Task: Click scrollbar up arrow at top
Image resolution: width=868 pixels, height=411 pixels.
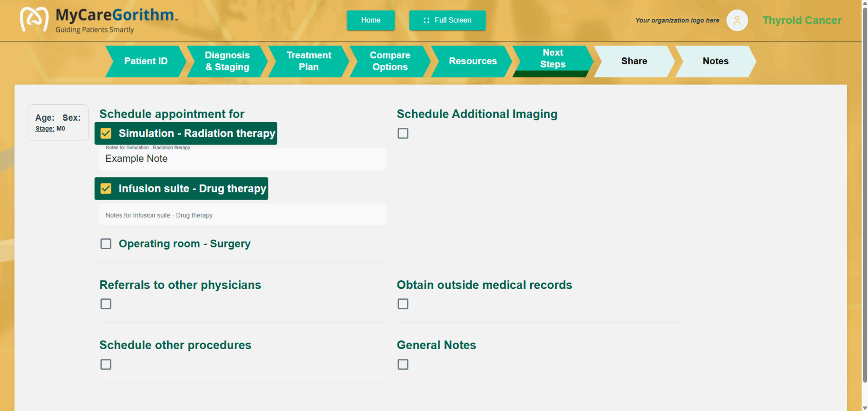Action: point(865,3)
